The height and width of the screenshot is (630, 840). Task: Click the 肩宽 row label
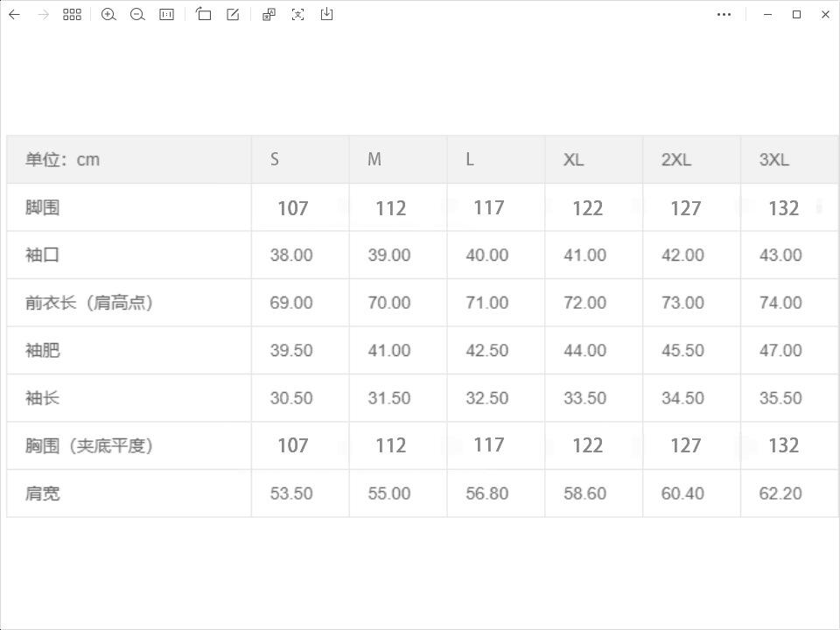(x=43, y=493)
